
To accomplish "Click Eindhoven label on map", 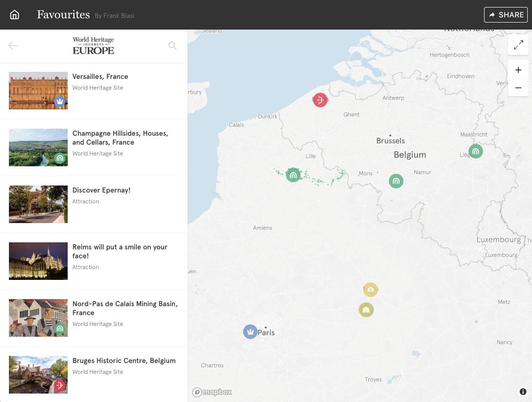I will 461,76.
